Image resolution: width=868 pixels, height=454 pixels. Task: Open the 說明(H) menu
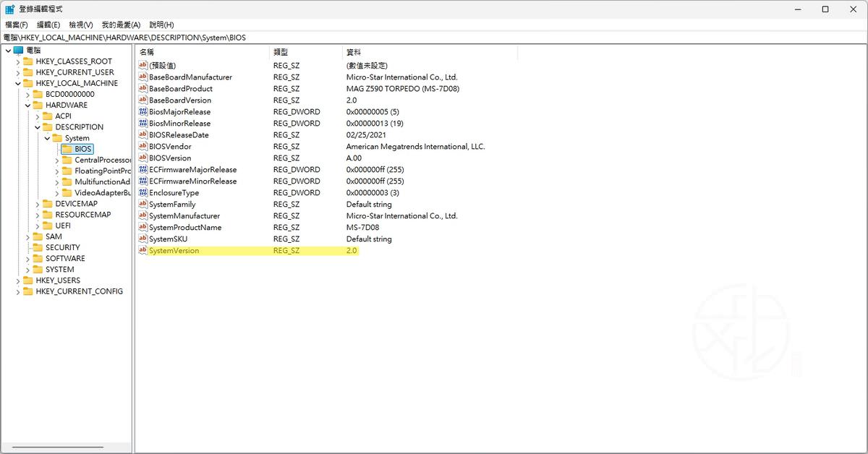click(161, 25)
